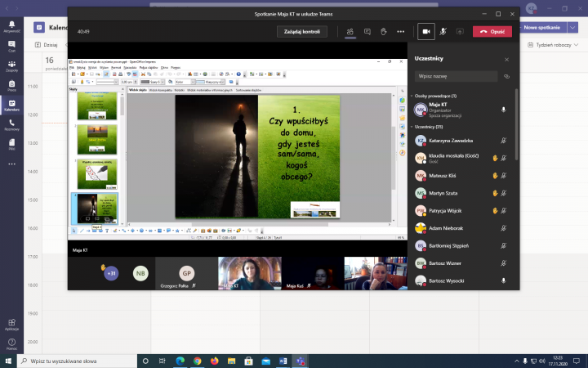This screenshot has height=368, width=588.
Task: Open the Activity bell in Teams sidebar
Action: (11, 27)
